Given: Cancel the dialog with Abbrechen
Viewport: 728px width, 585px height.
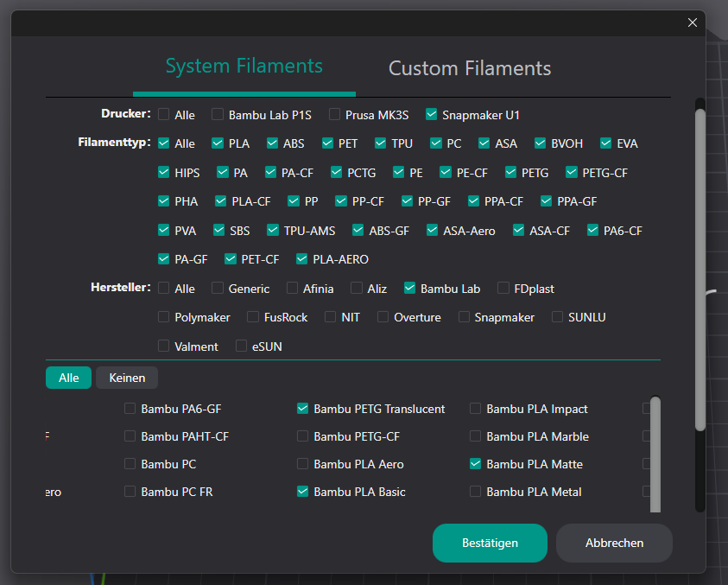Looking at the screenshot, I should point(614,543).
